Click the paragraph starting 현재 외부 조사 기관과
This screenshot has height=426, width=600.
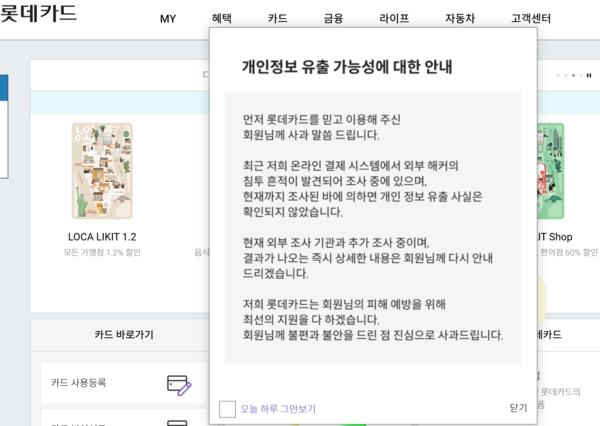(368, 258)
